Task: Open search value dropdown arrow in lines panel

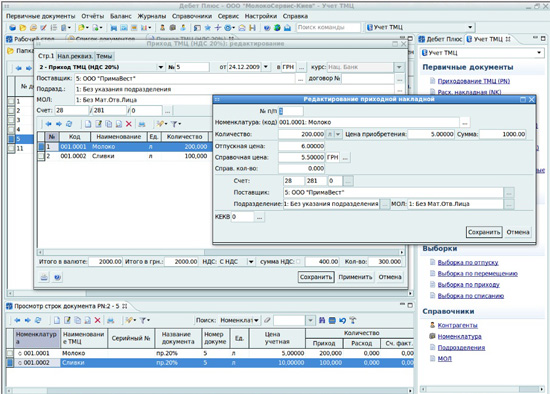Action: tap(310, 320)
